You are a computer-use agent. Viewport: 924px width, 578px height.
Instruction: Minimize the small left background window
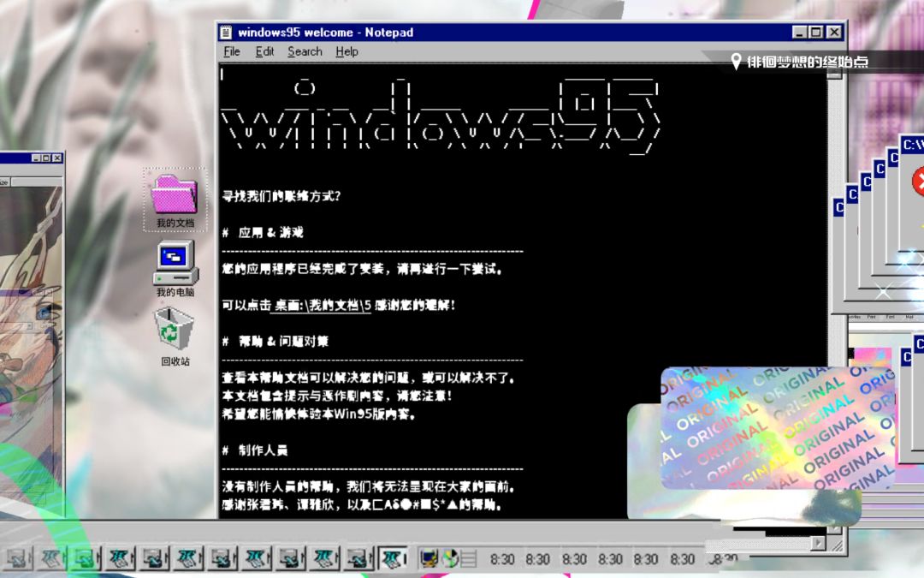36,158
